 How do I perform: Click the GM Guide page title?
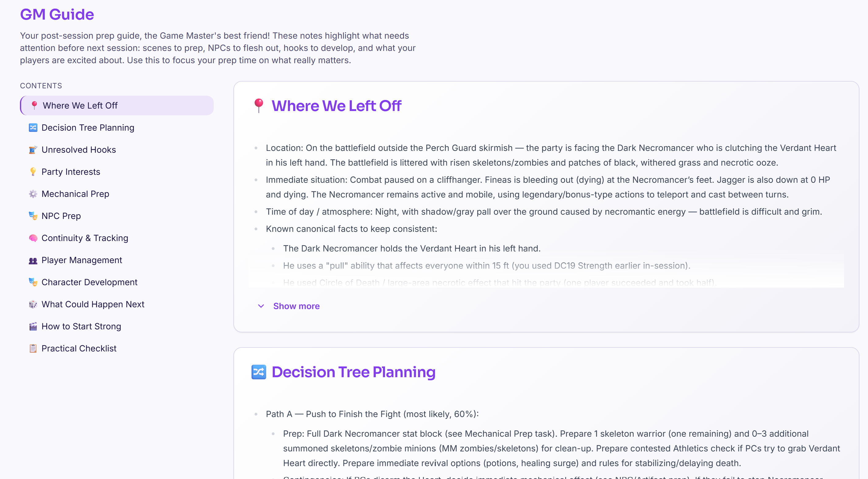pos(57,14)
